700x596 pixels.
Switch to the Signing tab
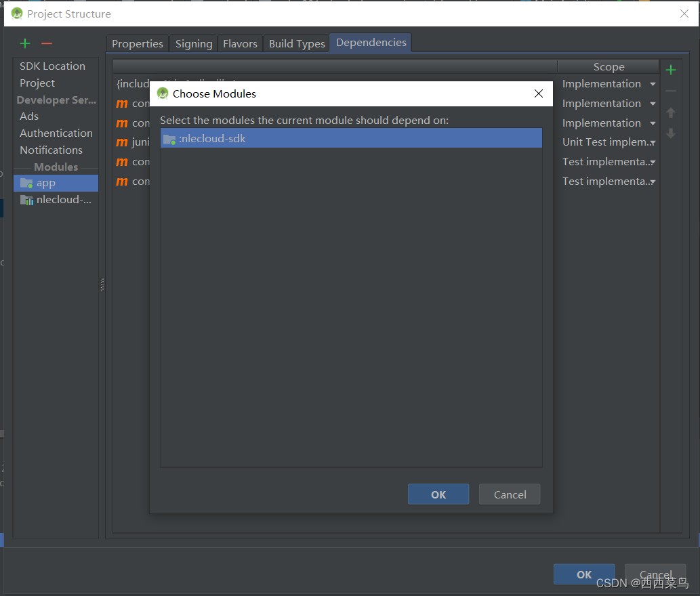(194, 44)
